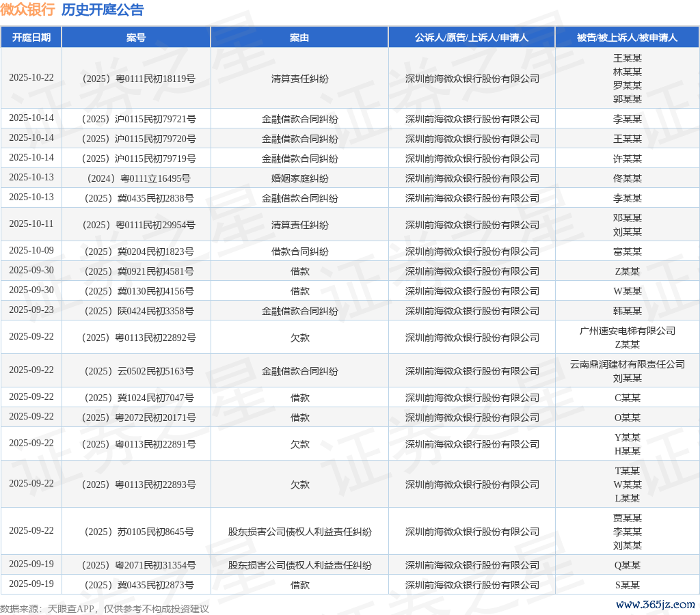Open case number (2025)陕0424民初3358号
This screenshot has width=700, height=615.
136,311
